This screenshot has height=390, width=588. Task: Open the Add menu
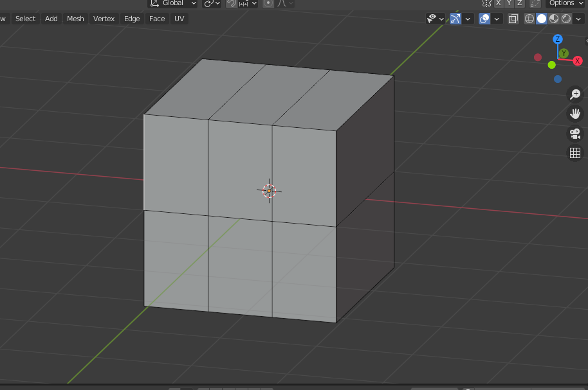(x=51, y=19)
